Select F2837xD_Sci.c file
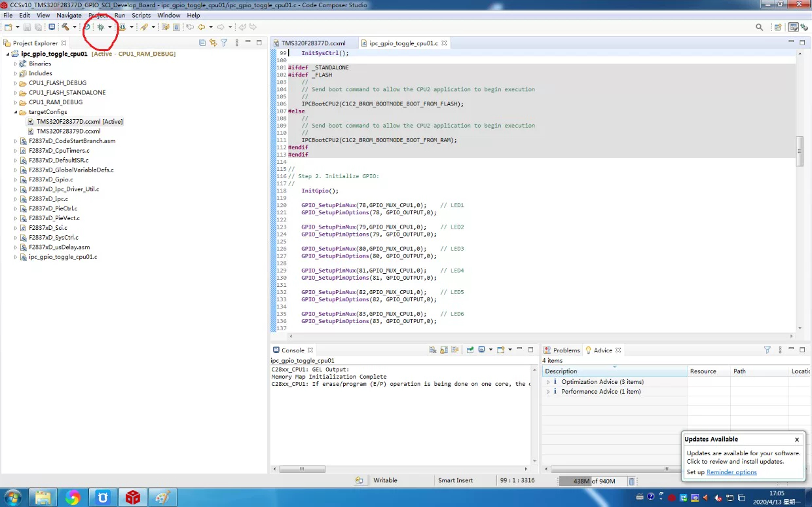 [x=48, y=228]
